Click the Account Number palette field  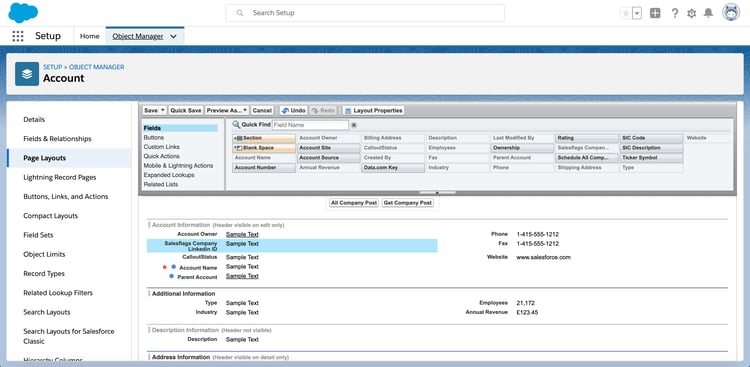pyautogui.click(x=264, y=168)
